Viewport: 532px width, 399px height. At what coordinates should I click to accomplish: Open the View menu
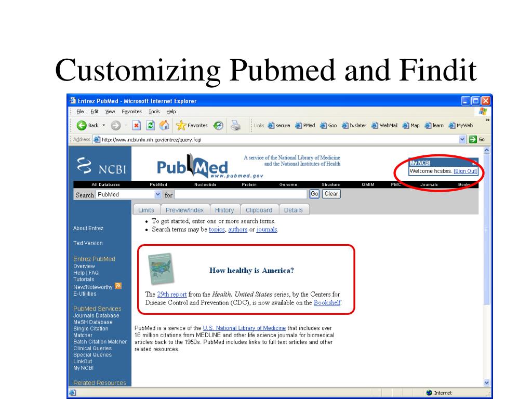pyautogui.click(x=110, y=111)
